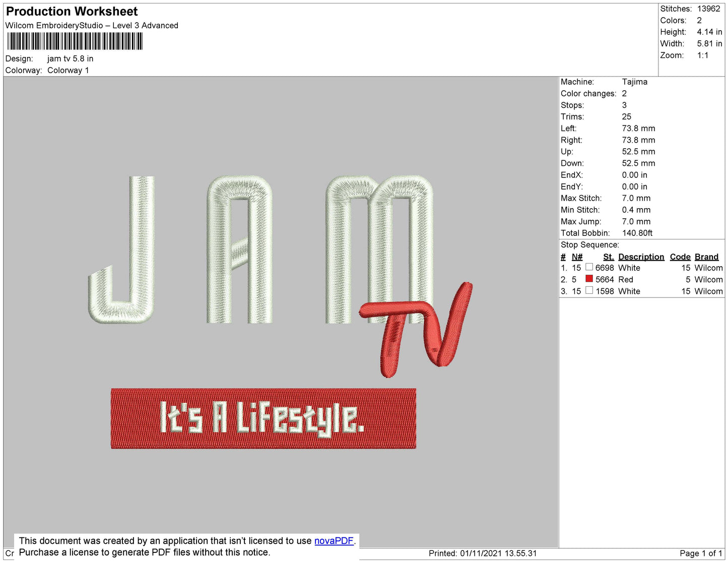Click the Up value 52.5 mm
Screen dimensions: 728x563
[x=638, y=151]
